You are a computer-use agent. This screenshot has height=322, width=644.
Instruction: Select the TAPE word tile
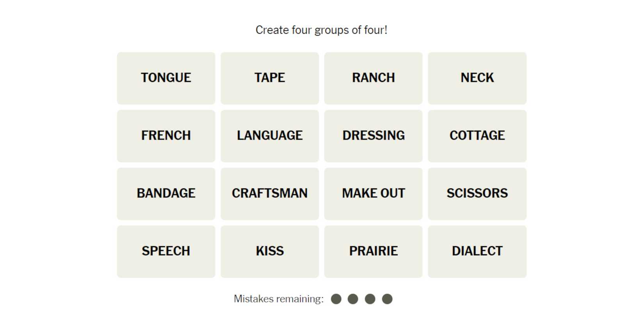pos(270,78)
